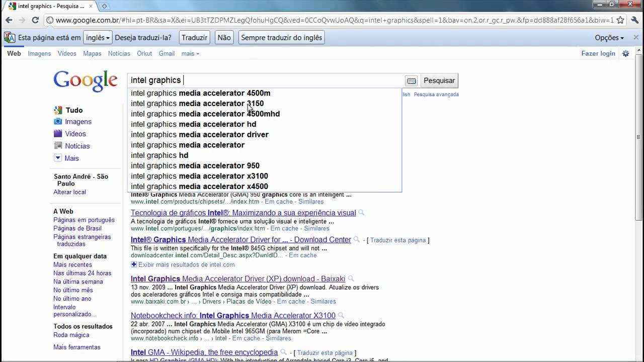Open Mapas in the top navigation

click(x=92, y=53)
